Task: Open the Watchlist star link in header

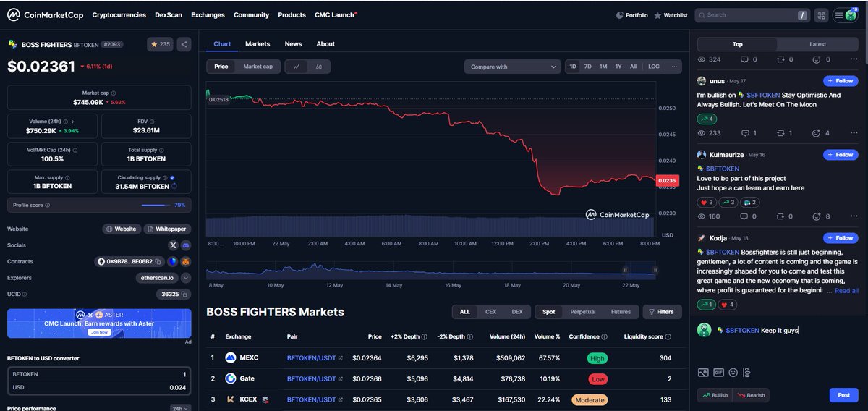Action: (671, 14)
